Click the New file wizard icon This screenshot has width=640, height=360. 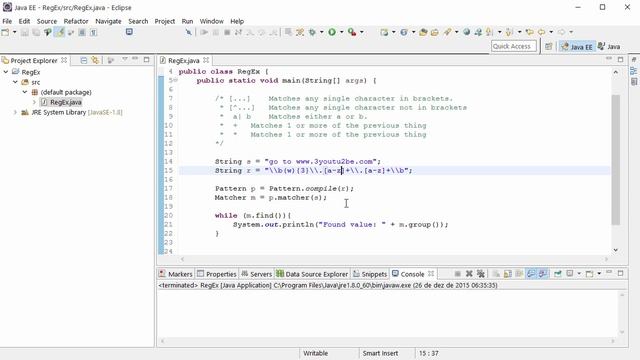[x=5, y=32]
